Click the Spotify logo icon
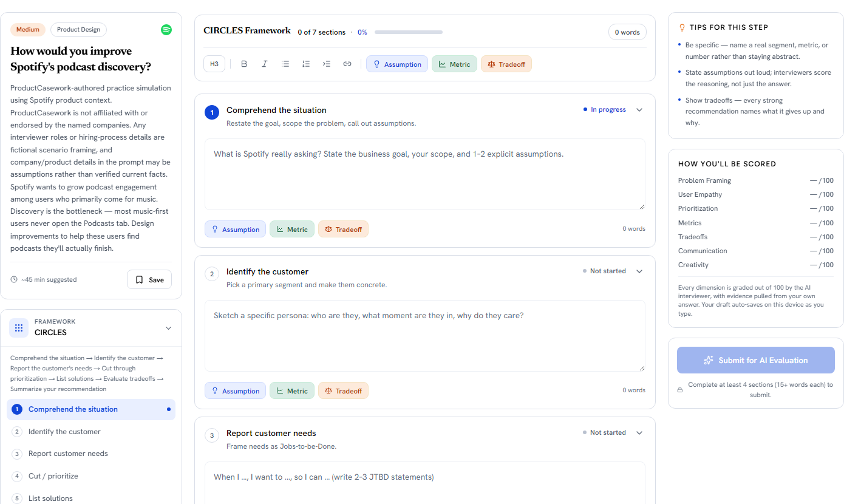Screen dimensions: 844x504 point(166,29)
